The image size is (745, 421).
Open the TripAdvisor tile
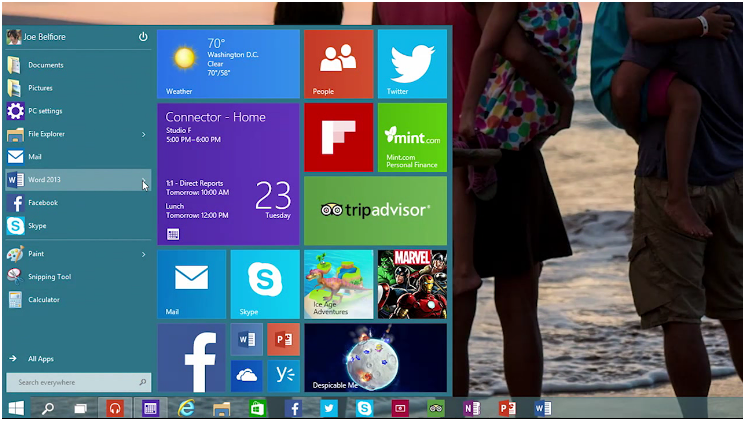point(375,210)
